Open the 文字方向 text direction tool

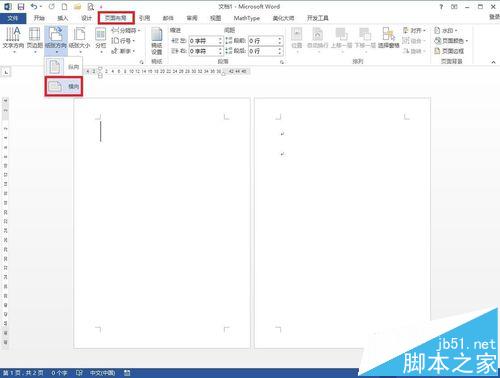(13, 40)
